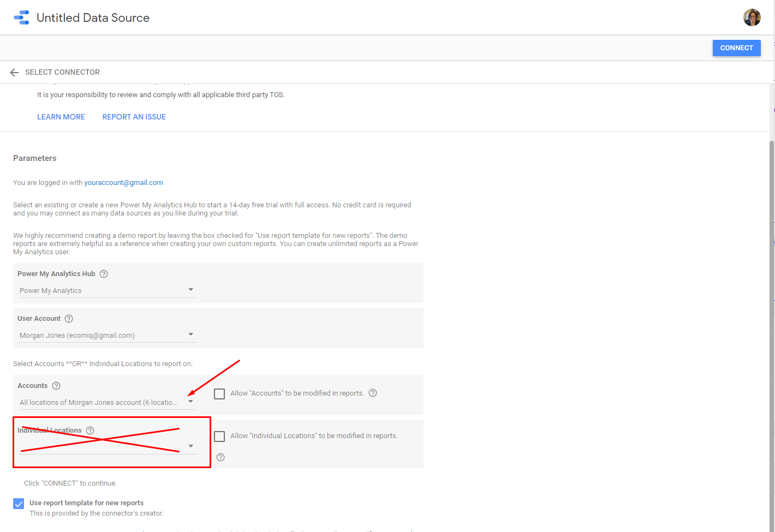Click the back arrow to Select Connector
775x532 pixels.
tap(15, 72)
